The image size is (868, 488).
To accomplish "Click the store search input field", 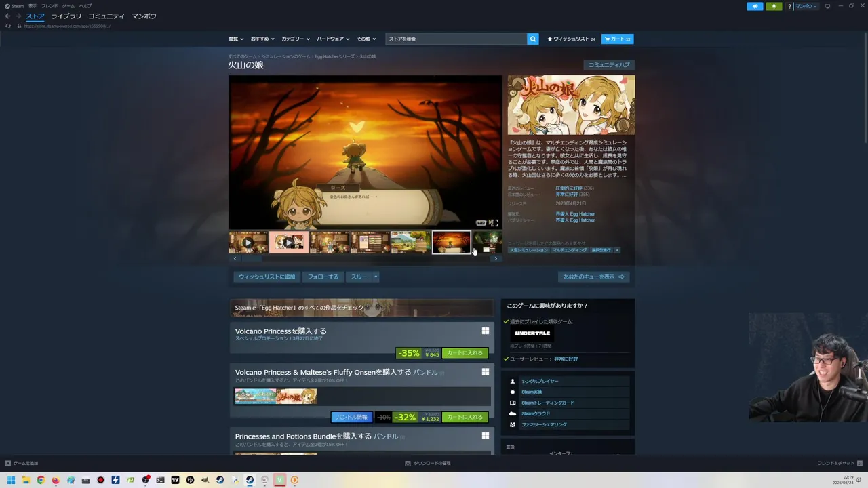I will pyautogui.click(x=456, y=39).
